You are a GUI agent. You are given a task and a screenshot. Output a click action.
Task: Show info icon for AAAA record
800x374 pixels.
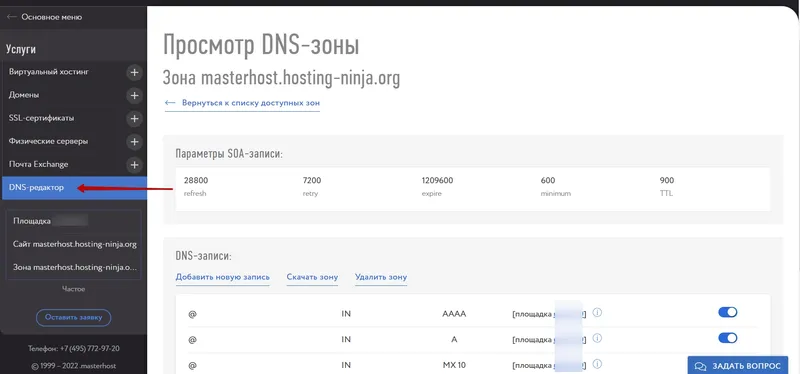click(x=597, y=312)
